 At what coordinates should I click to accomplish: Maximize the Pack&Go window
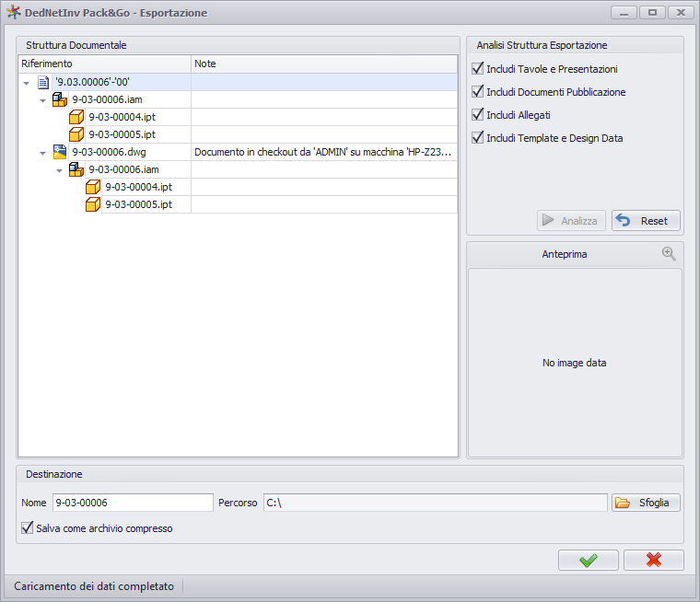coord(652,13)
